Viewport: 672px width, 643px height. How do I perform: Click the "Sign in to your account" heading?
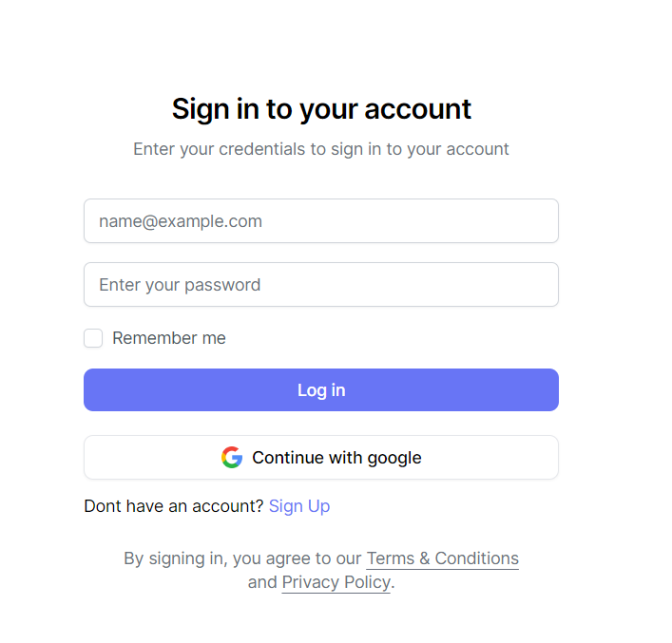tap(321, 109)
